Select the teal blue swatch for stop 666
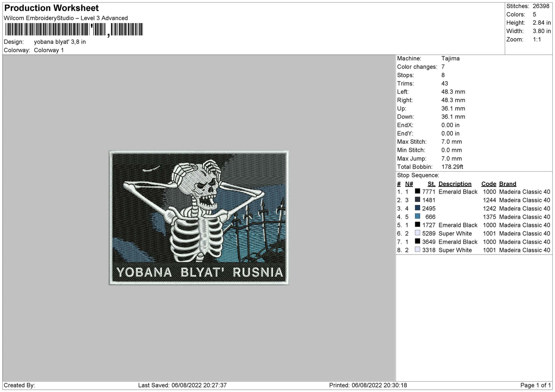Viewport: 555px width, 392px height. tap(417, 217)
